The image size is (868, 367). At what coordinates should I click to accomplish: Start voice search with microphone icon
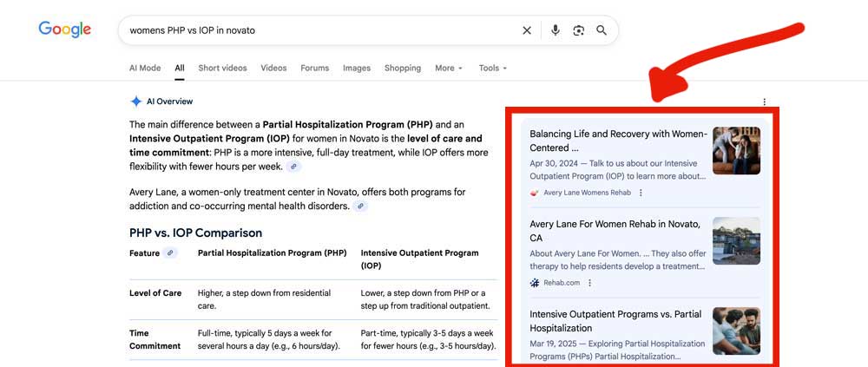pyautogui.click(x=556, y=30)
